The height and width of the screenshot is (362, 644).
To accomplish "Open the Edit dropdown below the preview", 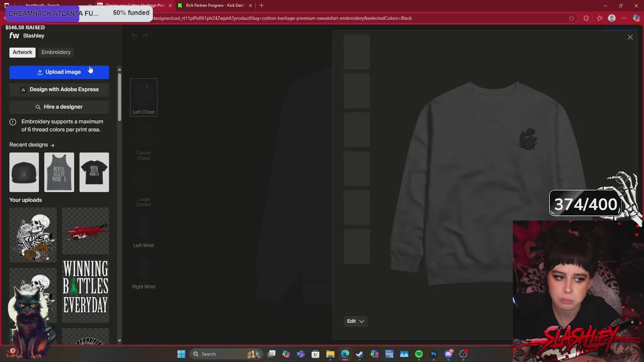I will (x=355, y=321).
